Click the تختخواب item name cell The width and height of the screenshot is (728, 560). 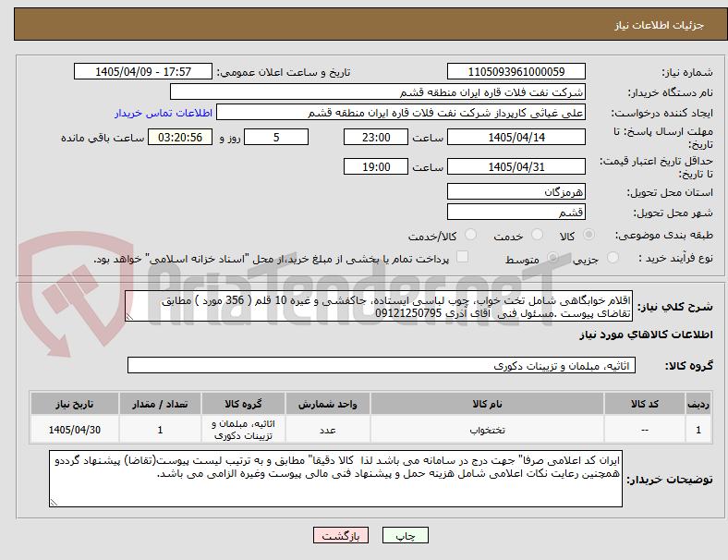[x=487, y=430]
